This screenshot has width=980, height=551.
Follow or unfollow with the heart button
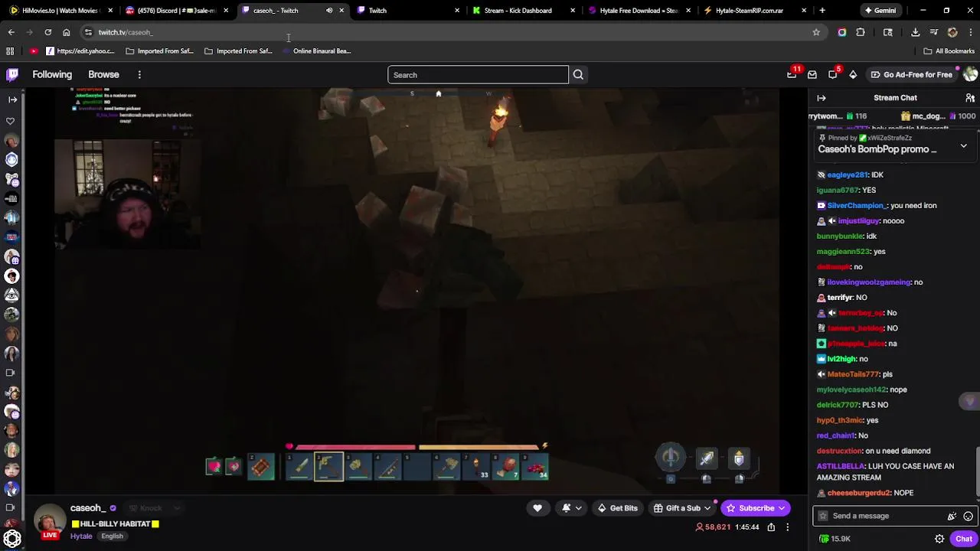pos(537,508)
